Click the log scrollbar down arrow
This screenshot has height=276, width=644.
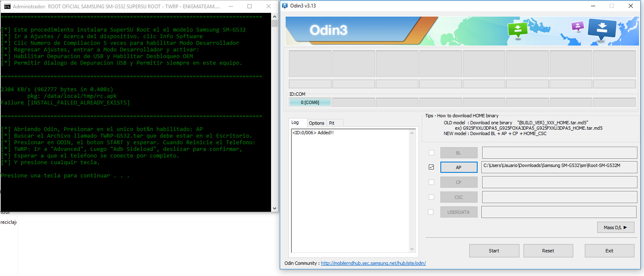[x=412, y=249]
